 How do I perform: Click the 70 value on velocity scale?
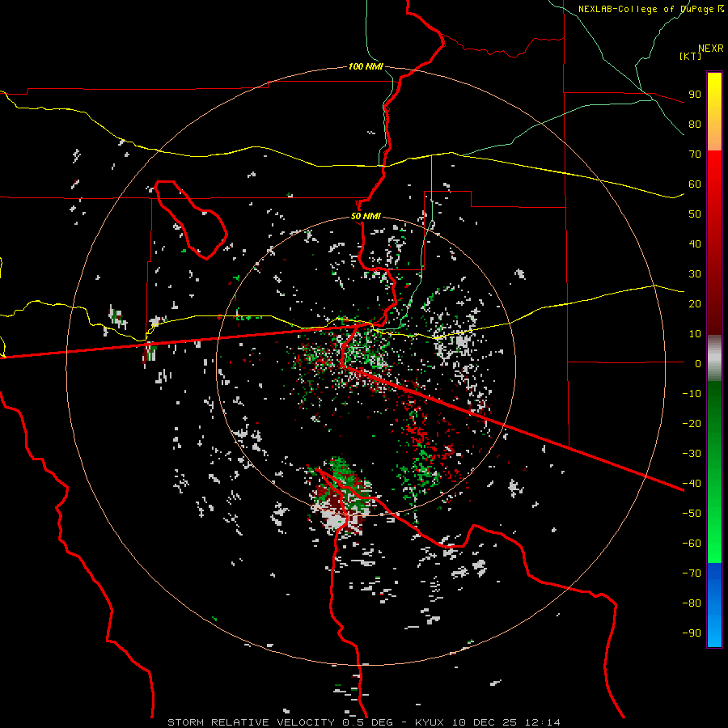click(x=695, y=154)
